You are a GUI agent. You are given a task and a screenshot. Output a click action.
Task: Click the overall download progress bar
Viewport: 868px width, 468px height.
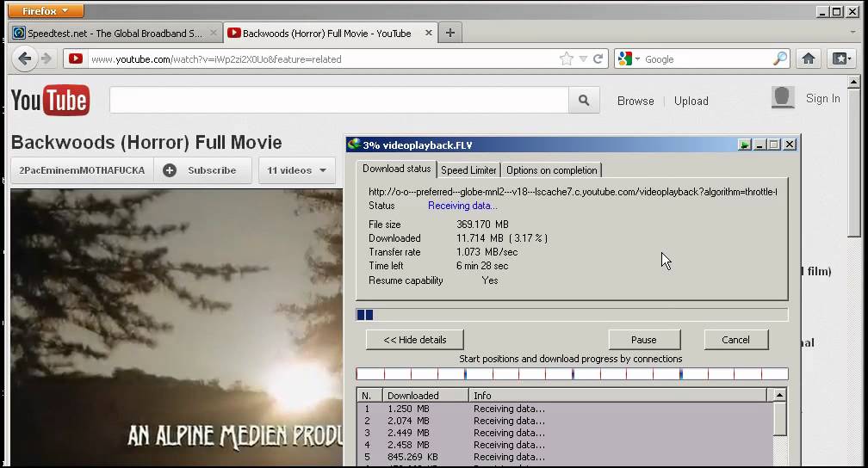572,315
